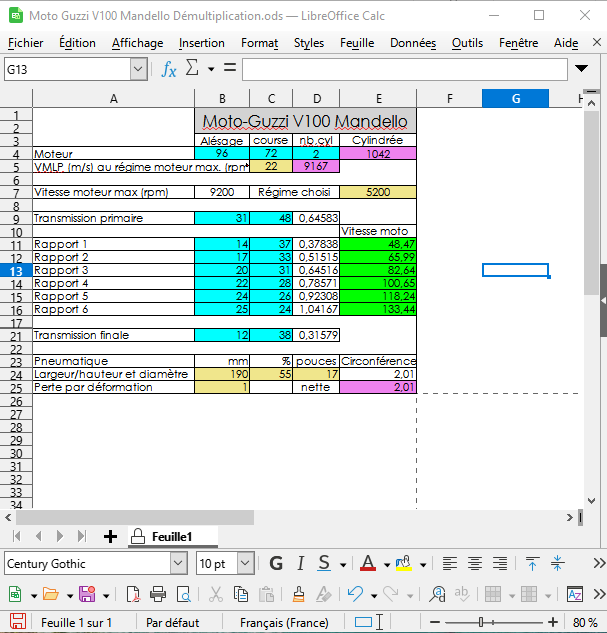Open the Format menu
The height and width of the screenshot is (633, 607).
[260, 43]
